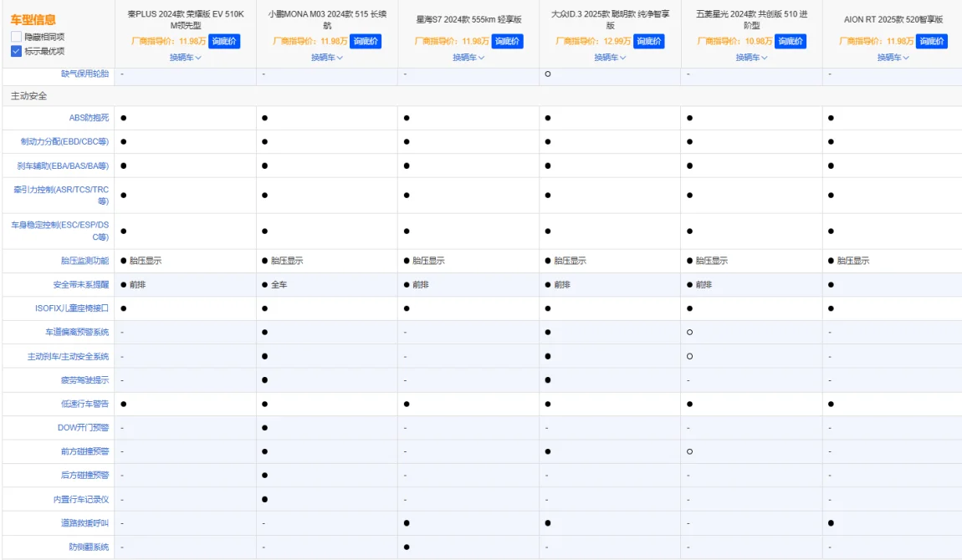Click 询底价 for AION RT 2025款
This screenshot has height=560, width=962.
tap(932, 41)
